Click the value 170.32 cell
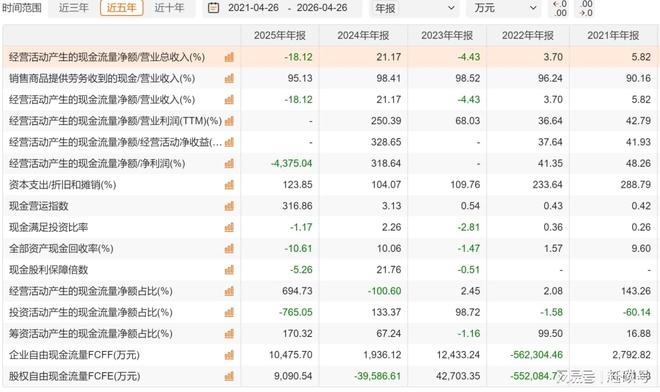Screen dimensions: 660x392 pos(297,334)
